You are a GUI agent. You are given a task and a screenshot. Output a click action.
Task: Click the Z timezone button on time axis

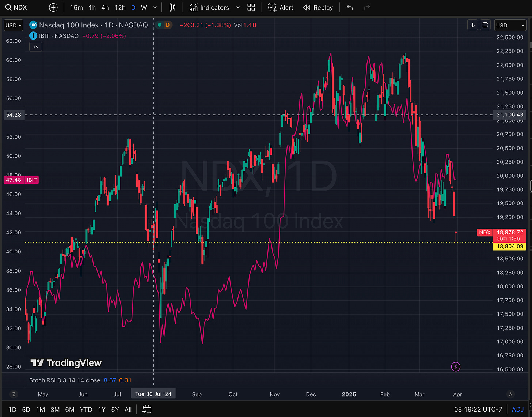[14, 394]
